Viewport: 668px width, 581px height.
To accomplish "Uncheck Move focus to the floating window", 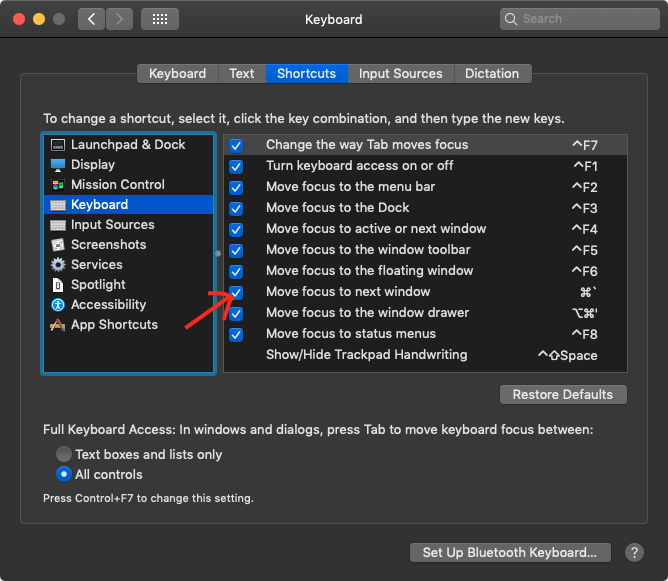I will tap(236, 271).
